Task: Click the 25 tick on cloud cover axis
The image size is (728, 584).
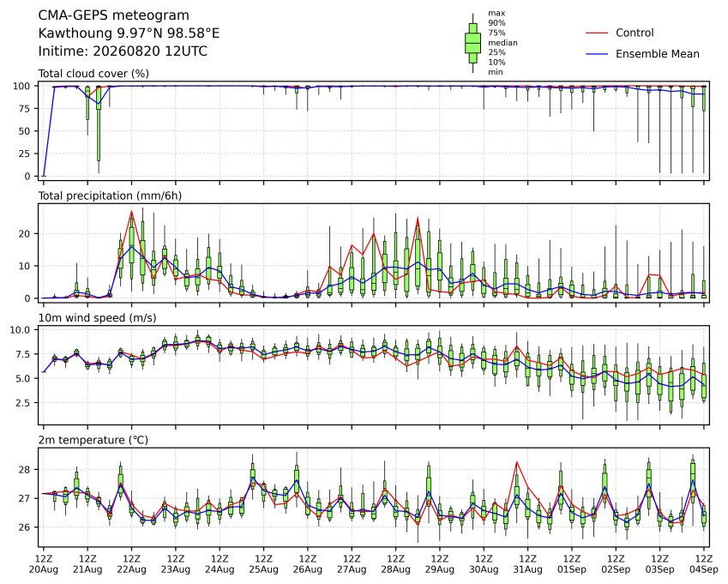Action: 24,154
